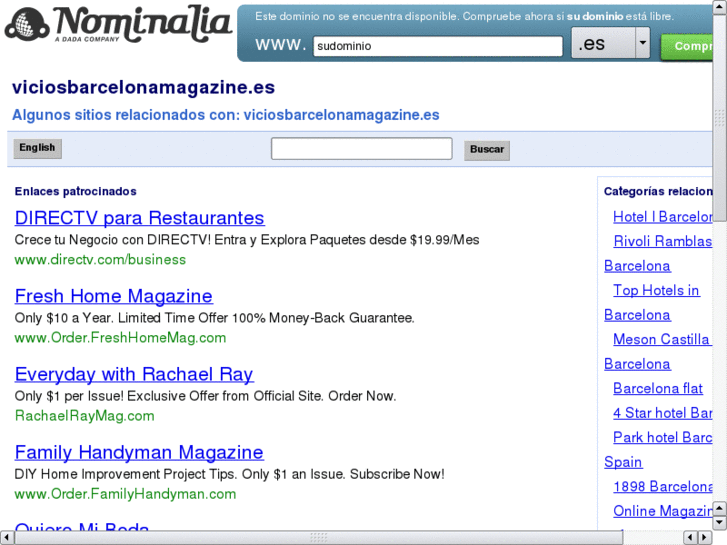Open the Park hotel Barc category link
The height and width of the screenshot is (545, 727).
(x=663, y=437)
